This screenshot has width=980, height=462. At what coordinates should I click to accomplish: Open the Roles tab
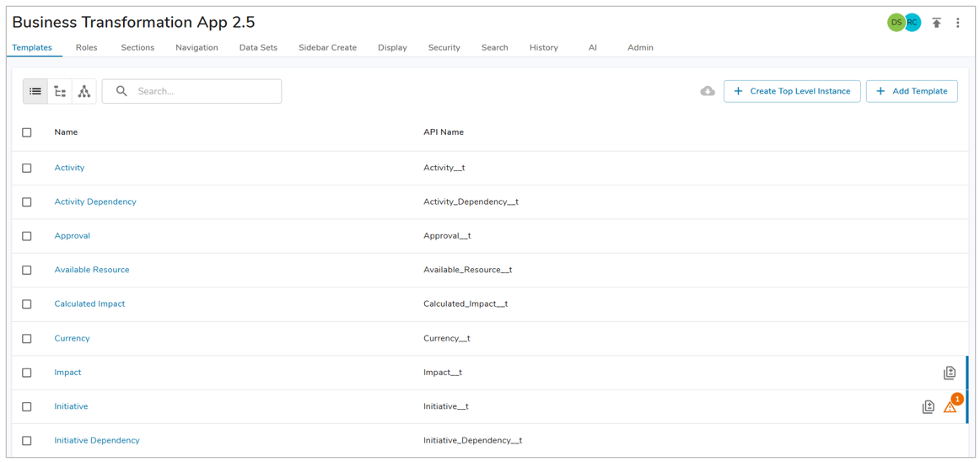(x=86, y=48)
